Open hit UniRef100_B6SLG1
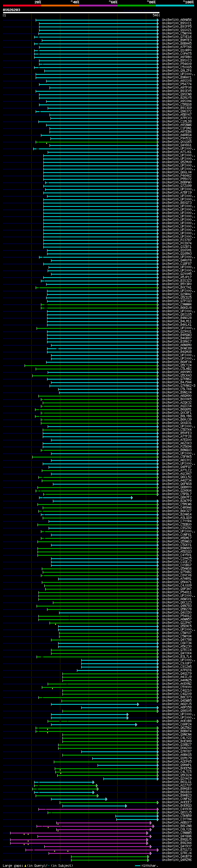The width and height of the screenshot is (197, 868). pyautogui.click(x=177, y=782)
